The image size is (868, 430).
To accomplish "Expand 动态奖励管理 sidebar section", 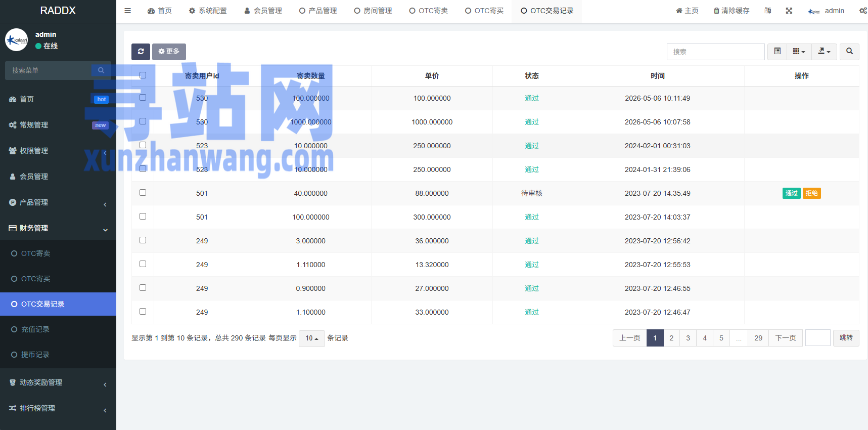I will point(58,382).
